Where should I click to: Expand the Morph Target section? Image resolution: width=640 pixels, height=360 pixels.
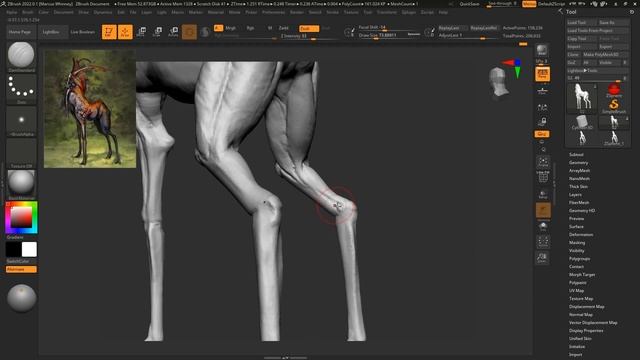pos(582,275)
